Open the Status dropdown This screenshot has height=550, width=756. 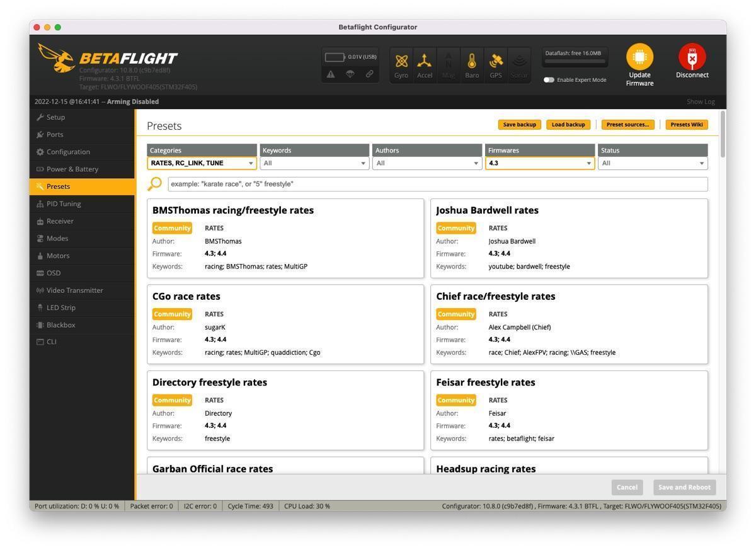click(x=653, y=163)
